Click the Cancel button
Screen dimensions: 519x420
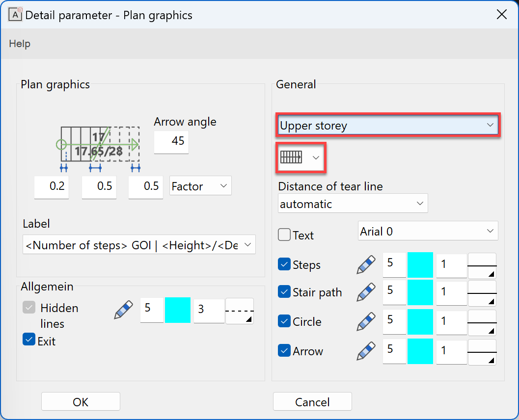click(312, 402)
